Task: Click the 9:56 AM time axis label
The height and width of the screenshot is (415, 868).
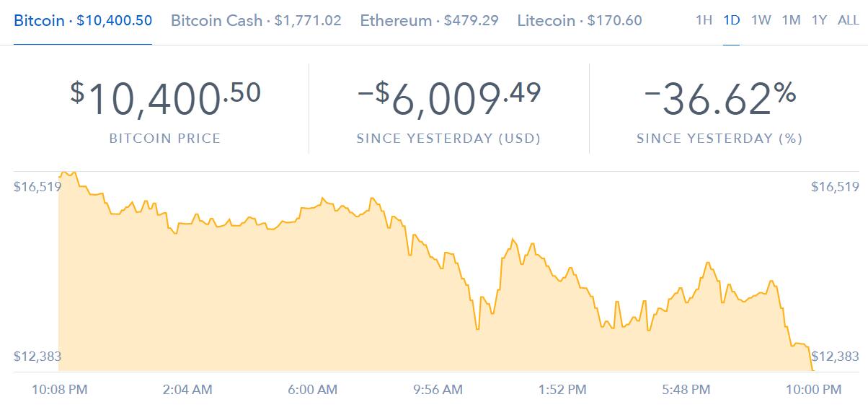Action: (x=438, y=390)
